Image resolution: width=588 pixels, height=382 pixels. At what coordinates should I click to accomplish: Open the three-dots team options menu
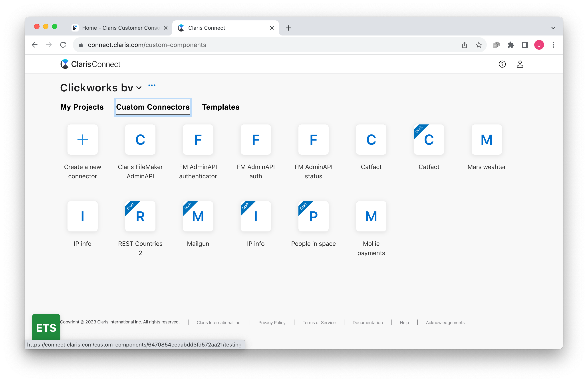152,85
